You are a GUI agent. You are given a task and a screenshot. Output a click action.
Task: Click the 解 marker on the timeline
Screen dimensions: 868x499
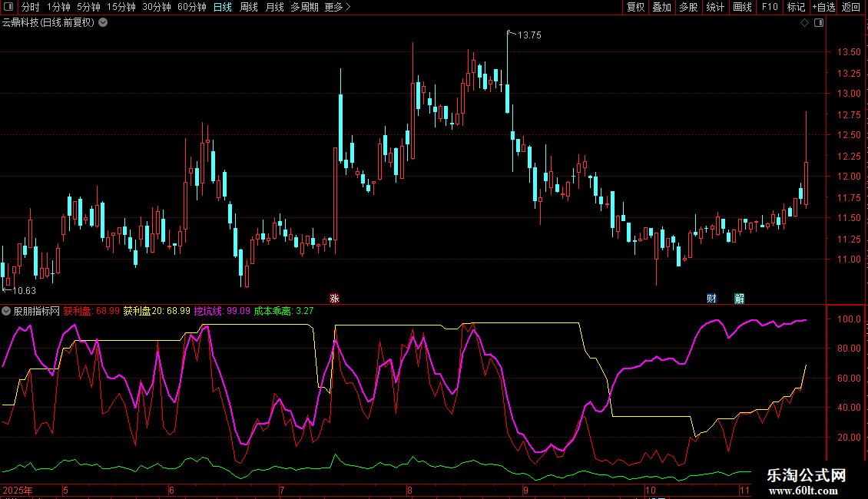pyautogui.click(x=739, y=298)
